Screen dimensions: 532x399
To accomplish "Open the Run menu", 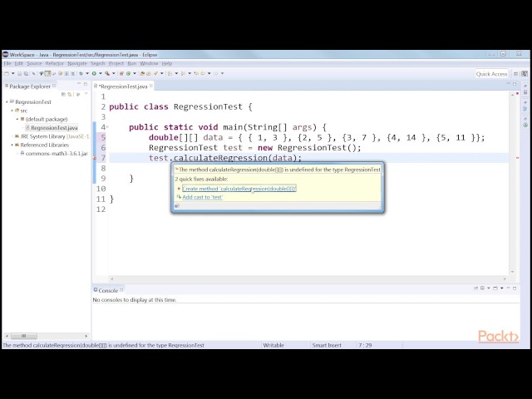I will 131,63.
